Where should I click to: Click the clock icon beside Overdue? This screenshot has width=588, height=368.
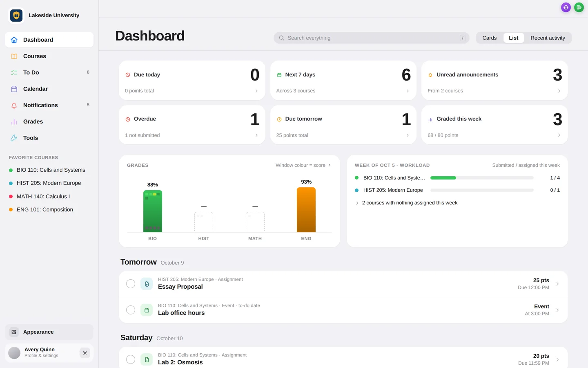coord(128,119)
